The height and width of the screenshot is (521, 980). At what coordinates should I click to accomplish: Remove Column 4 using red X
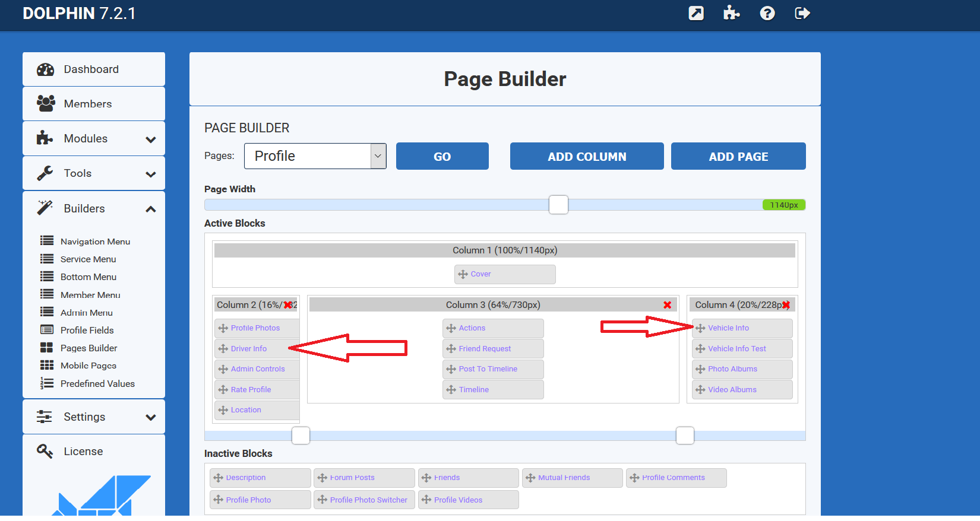pyautogui.click(x=786, y=305)
